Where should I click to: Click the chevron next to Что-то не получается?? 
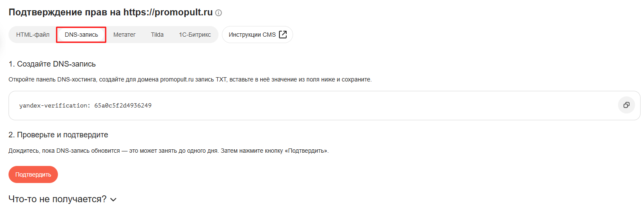113,200
